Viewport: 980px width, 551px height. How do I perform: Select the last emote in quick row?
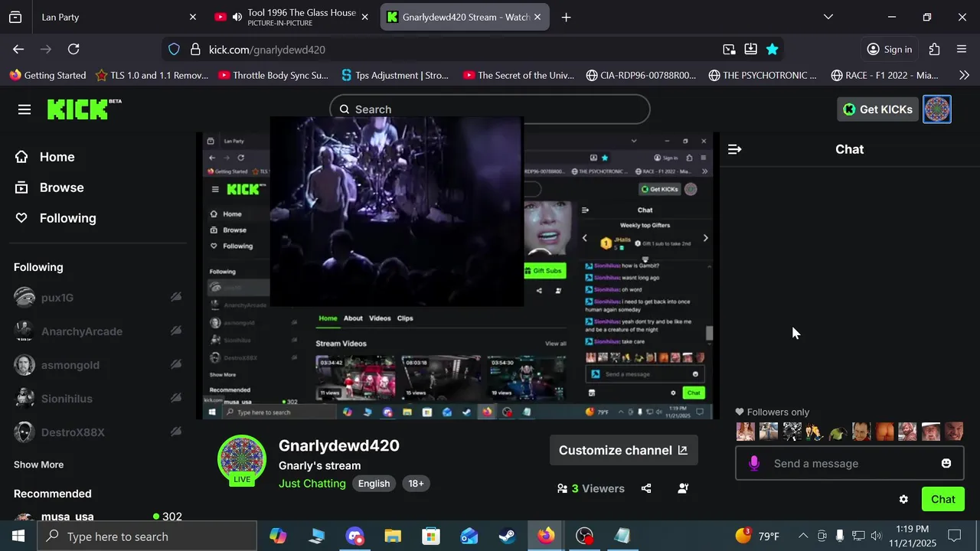954,432
